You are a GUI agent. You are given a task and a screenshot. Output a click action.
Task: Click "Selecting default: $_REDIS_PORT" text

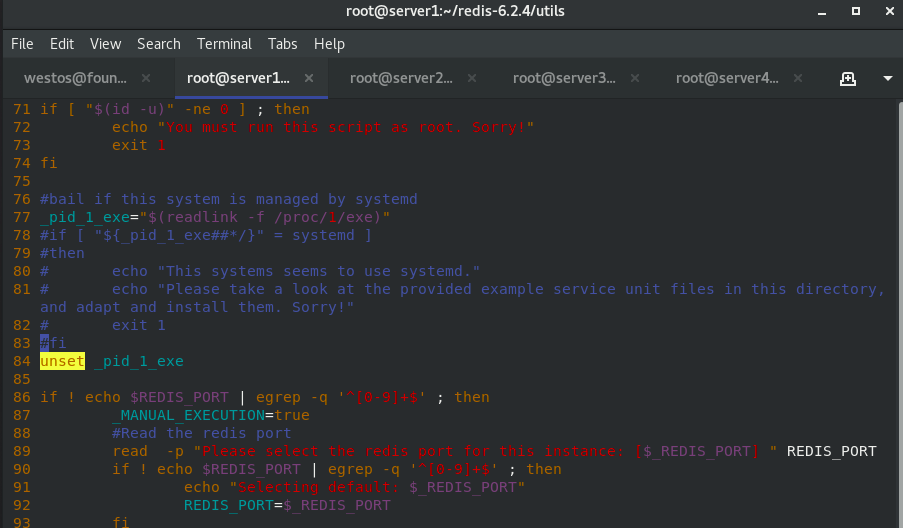tap(377, 487)
